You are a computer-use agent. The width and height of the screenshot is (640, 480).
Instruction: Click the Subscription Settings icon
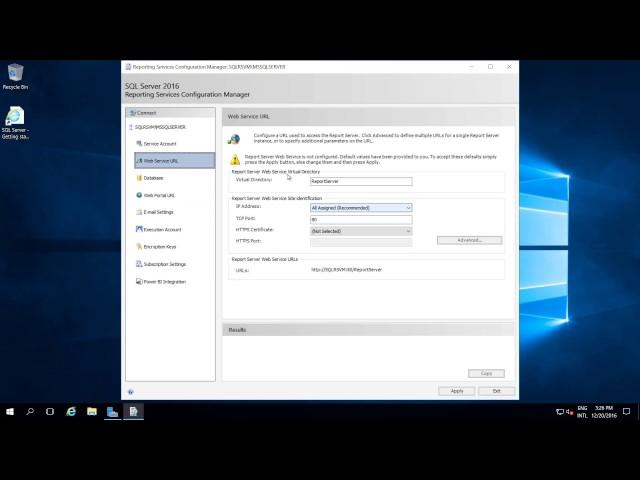pos(139,264)
